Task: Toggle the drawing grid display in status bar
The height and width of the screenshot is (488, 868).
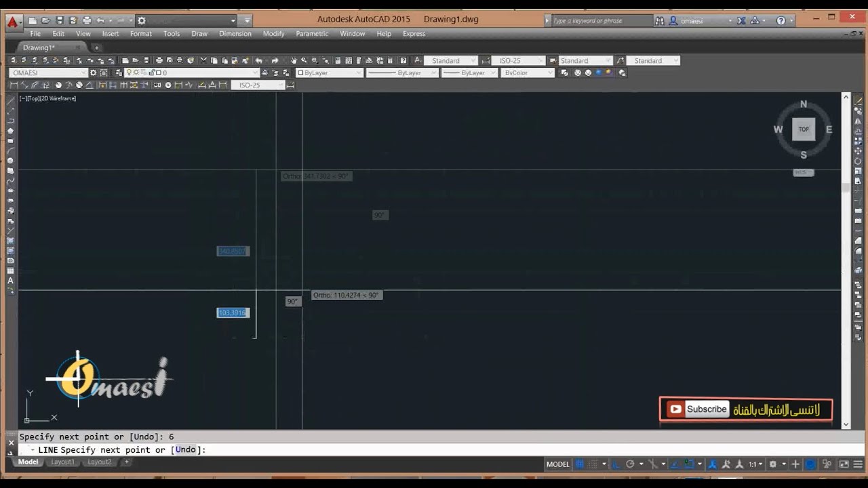Action: 579,464
